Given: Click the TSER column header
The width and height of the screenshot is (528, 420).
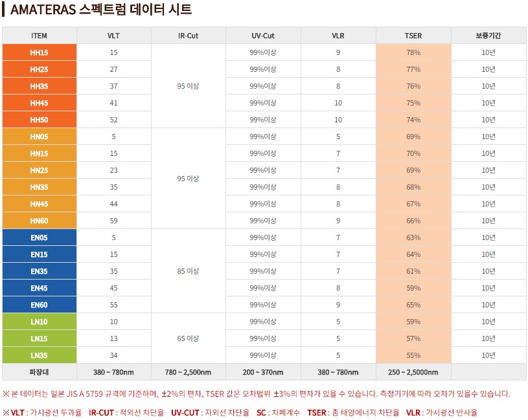Looking at the screenshot, I should (x=413, y=36).
